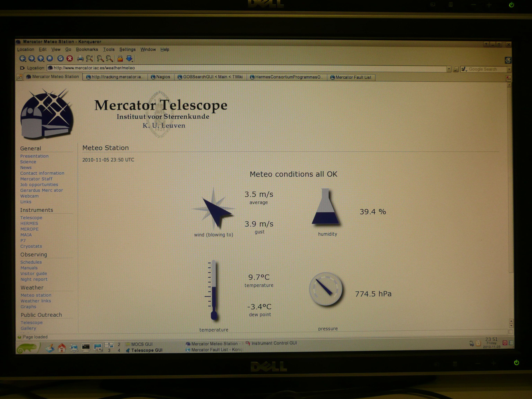Open the Night report link

(34, 279)
